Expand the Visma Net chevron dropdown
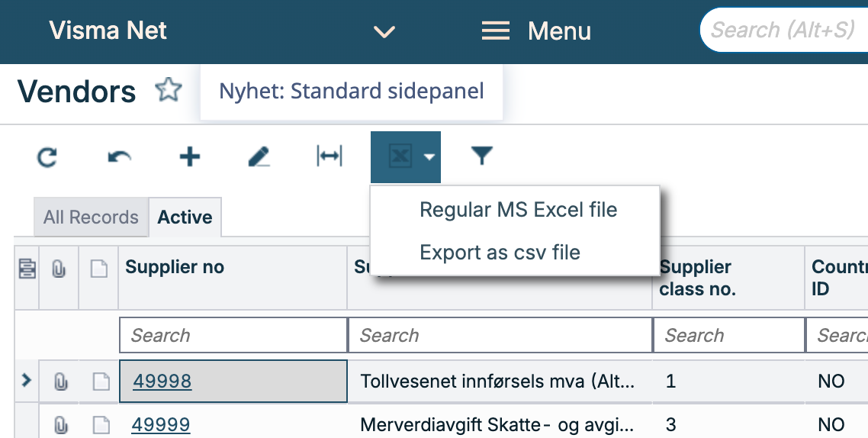 (384, 32)
